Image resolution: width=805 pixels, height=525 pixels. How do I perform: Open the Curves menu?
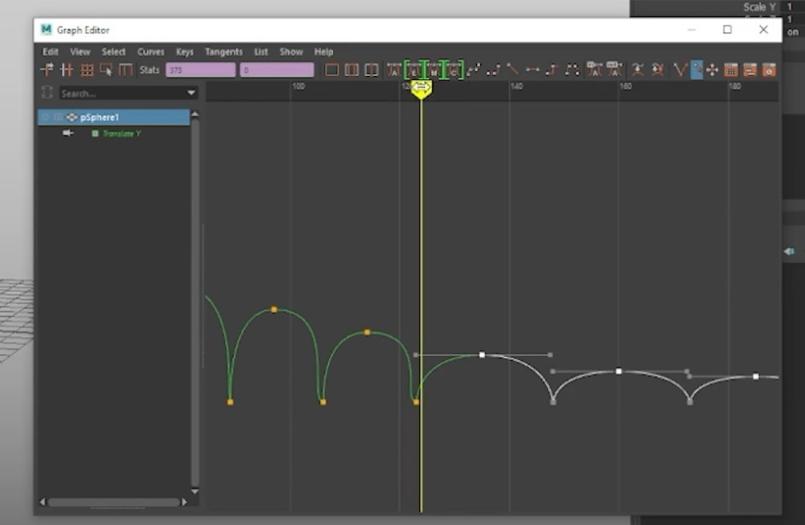(x=151, y=52)
